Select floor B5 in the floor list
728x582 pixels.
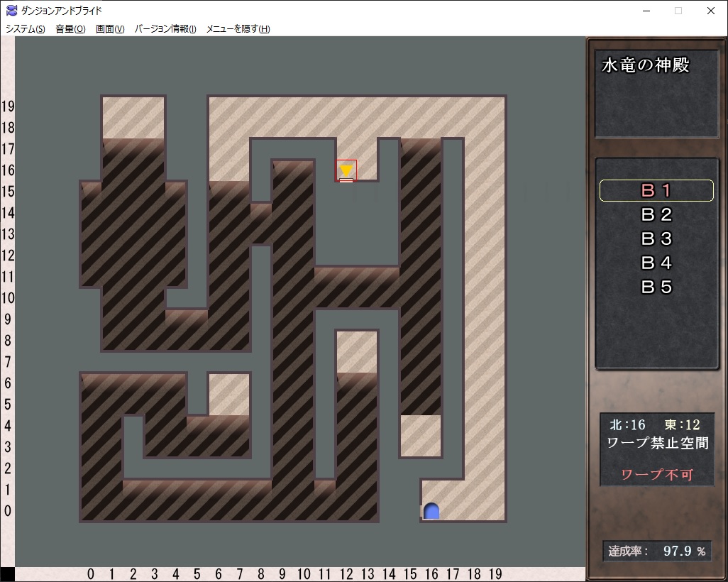656,287
